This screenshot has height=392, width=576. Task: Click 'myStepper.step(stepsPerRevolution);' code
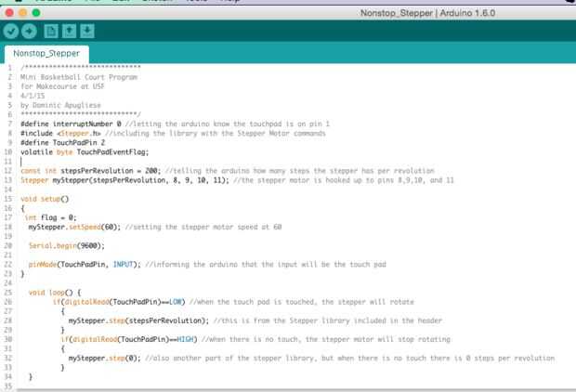[x=138, y=320]
